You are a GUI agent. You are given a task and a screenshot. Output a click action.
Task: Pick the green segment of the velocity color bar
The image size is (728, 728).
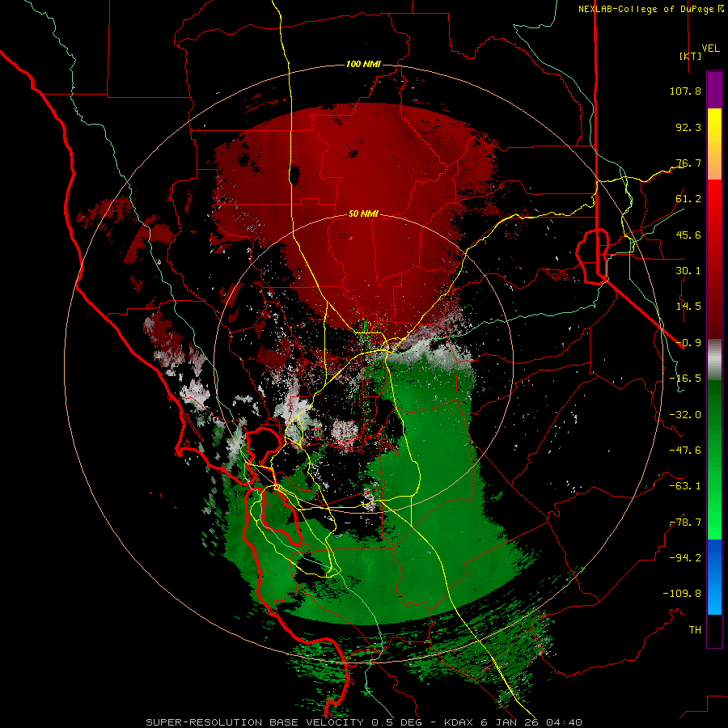click(x=714, y=459)
